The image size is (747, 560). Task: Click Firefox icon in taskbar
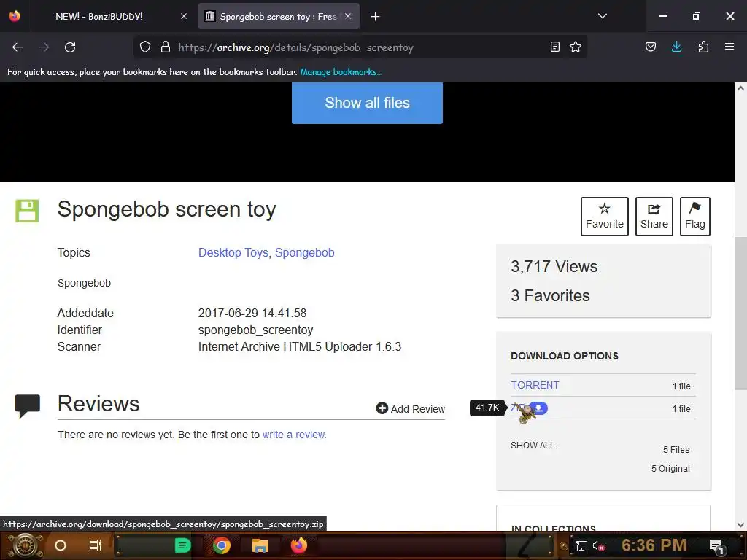(x=298, y=545)
